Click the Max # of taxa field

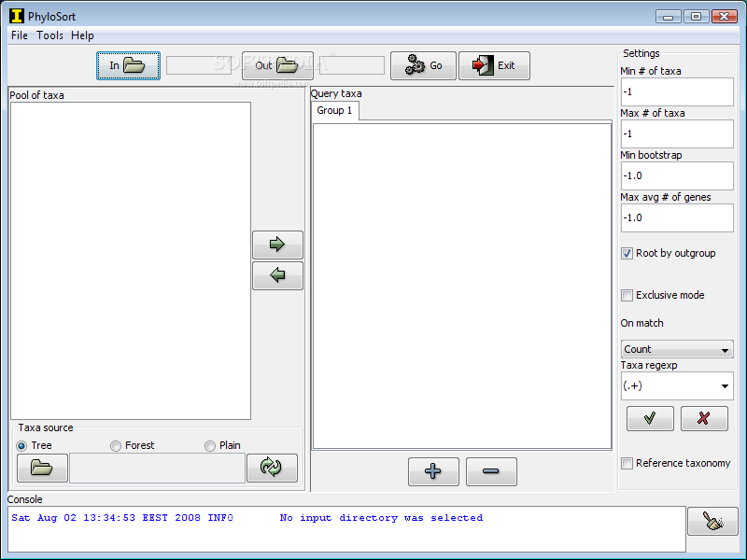pyautogui.click(x=677, y=133)
